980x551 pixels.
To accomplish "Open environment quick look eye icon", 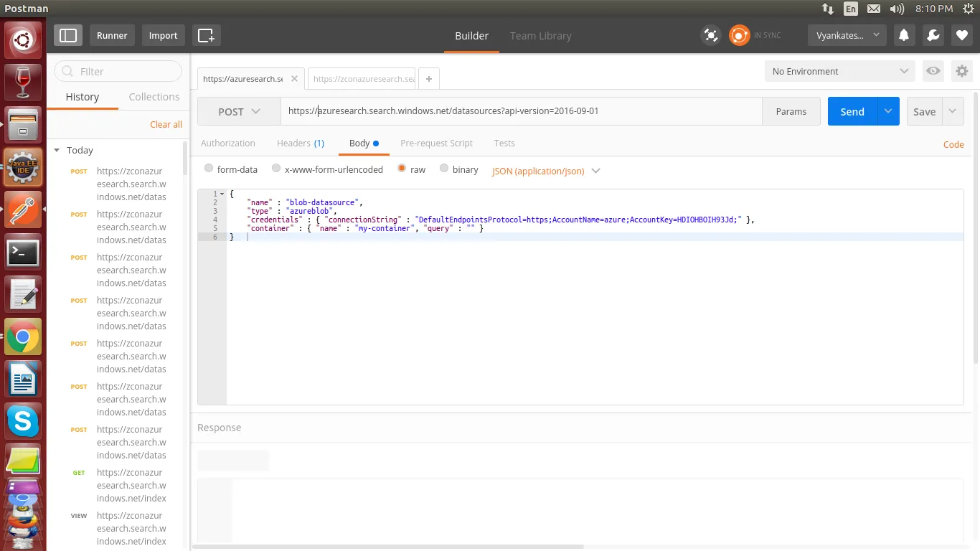I will pos(933,71).
